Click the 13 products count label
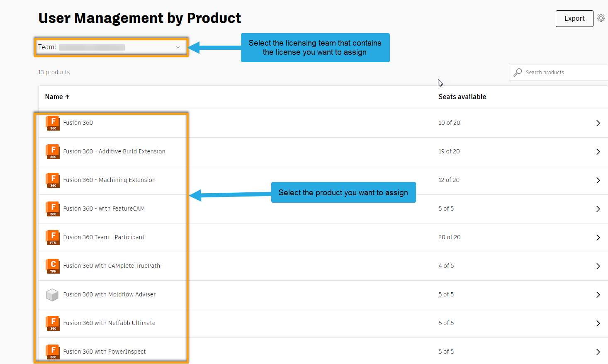608x364 pixels. click(x=54, y=72)
